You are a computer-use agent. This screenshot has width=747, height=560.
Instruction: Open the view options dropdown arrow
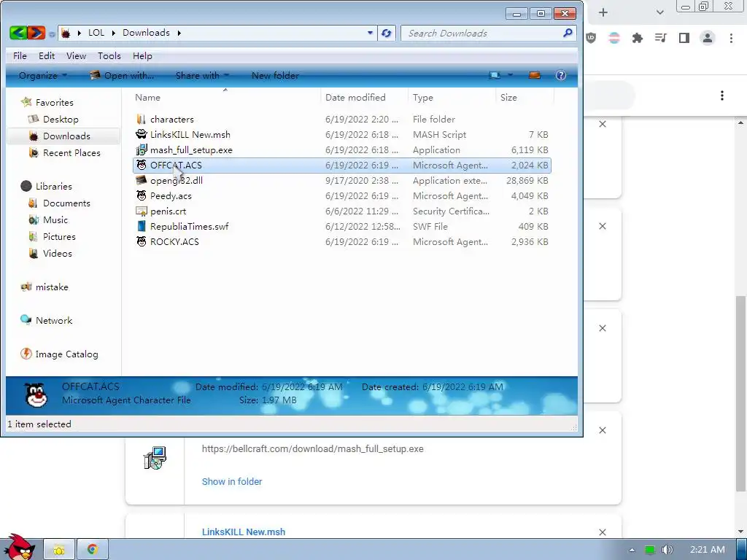pos(510,75)
